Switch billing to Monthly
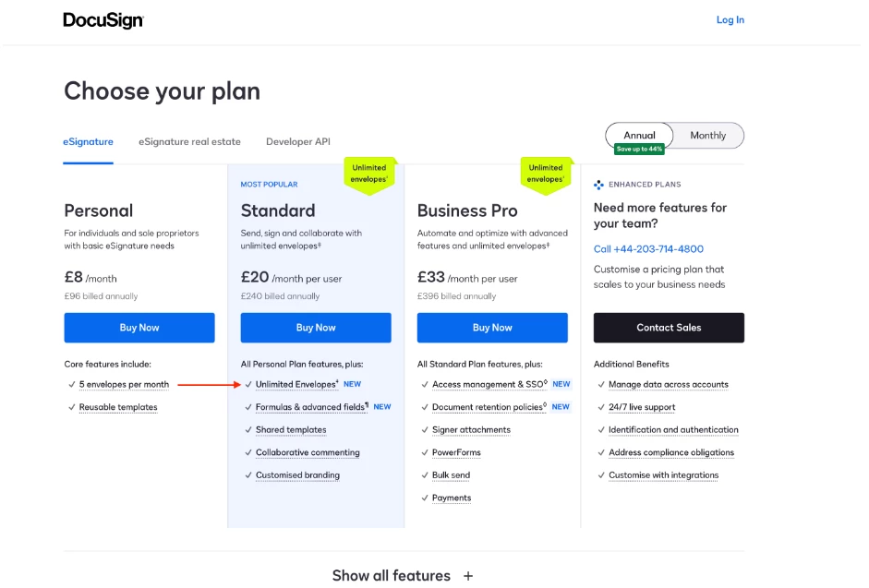Viewport: 869px width, 588px height. coord(707,135)
